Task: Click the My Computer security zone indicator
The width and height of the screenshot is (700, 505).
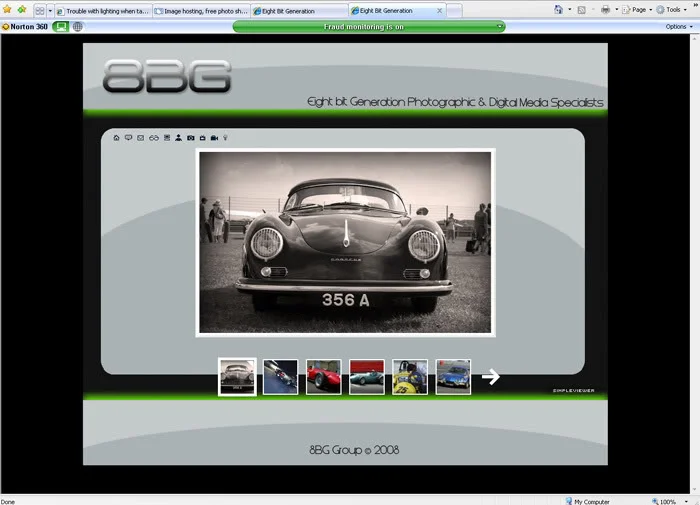Action: click(x=588, y=501)
